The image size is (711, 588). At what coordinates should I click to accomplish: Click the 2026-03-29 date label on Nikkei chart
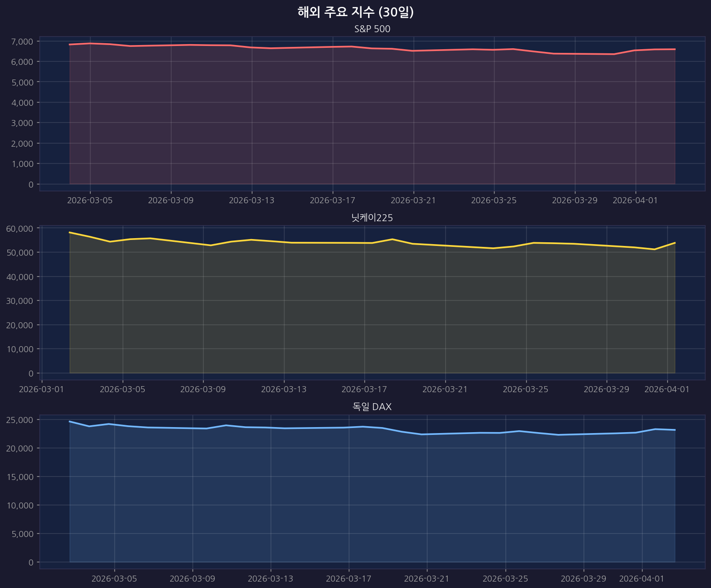pyautogui.click(x=606, y=389)
